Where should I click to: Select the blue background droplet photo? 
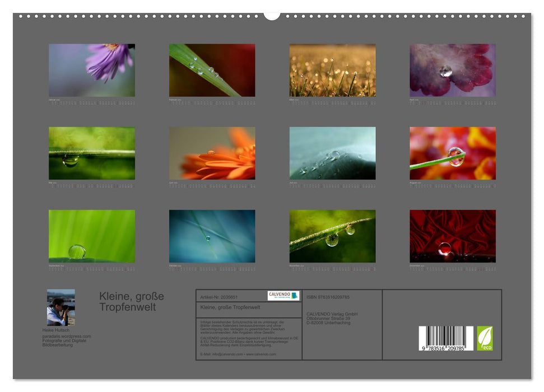point(212,236)
